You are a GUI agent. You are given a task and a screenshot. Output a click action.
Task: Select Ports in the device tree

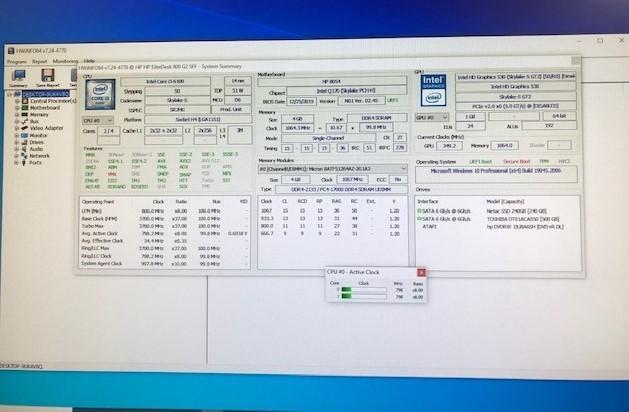[x=36, y=163]
